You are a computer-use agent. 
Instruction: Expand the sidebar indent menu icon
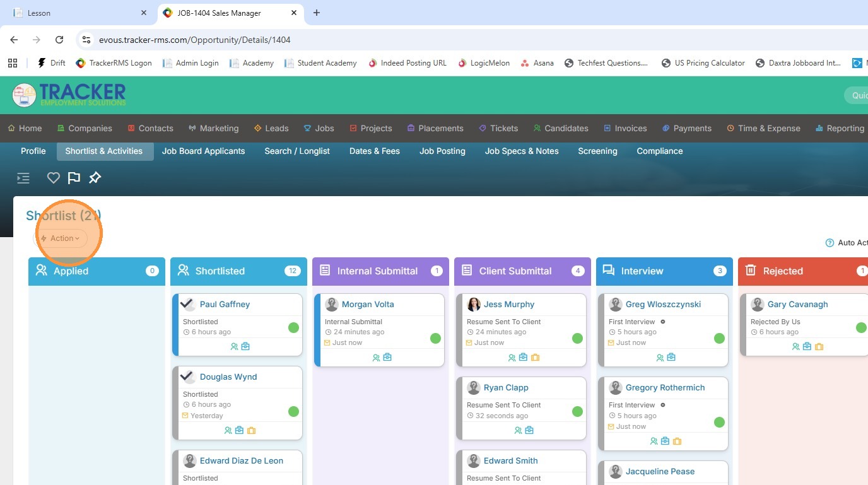23,178
